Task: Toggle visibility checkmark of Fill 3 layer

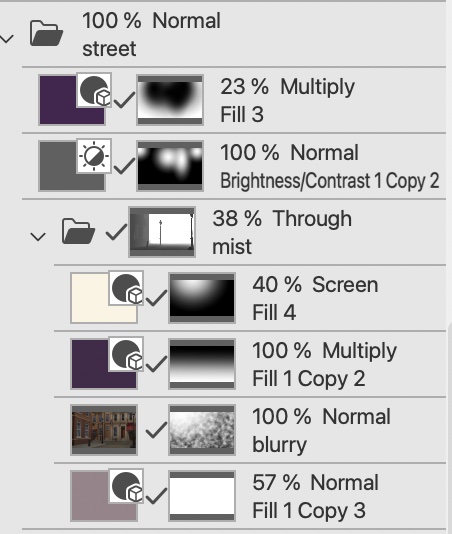Action: coord(124,100)
